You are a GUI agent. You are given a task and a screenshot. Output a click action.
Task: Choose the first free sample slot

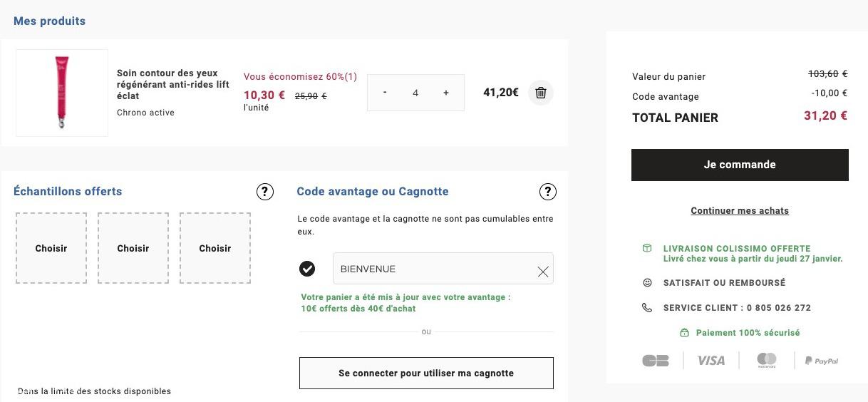tap(51, 248)
